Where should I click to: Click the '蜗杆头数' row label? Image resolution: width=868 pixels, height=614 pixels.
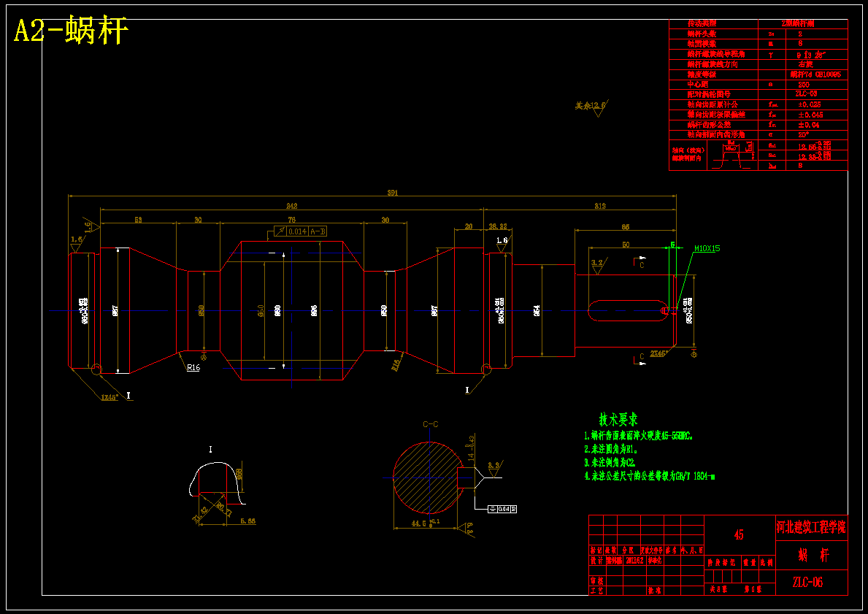702,34
